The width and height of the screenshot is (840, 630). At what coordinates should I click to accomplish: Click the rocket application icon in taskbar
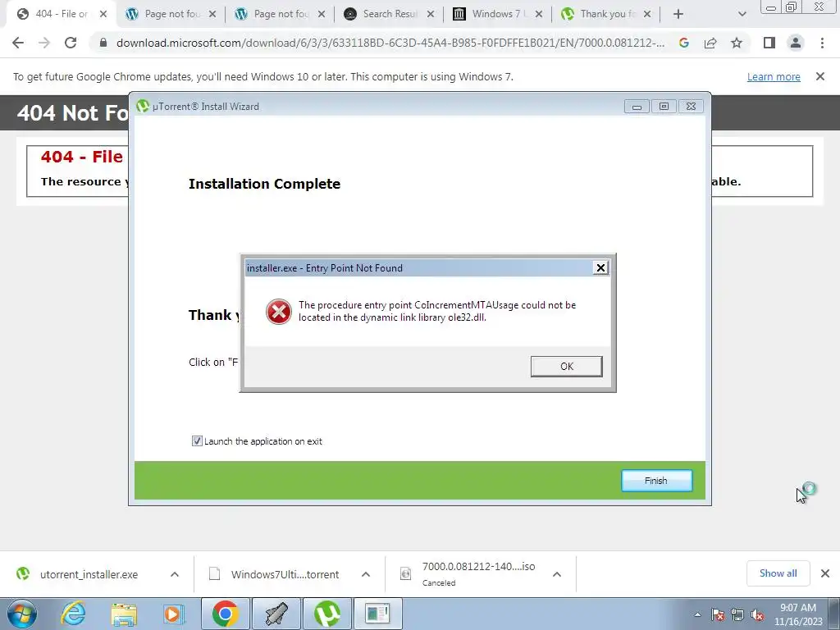(x=276, y=614)
